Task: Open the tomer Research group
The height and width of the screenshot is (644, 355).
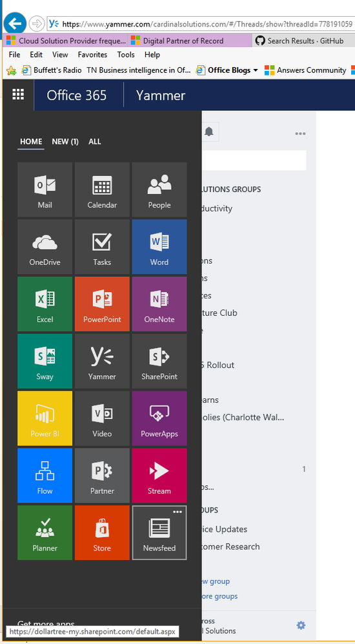Action: [231, 547]
